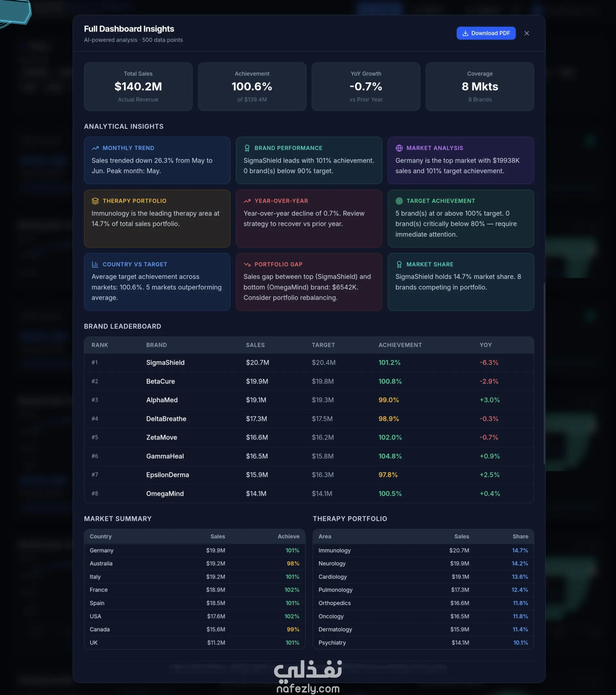Click the RANK column header

(100, 345)
